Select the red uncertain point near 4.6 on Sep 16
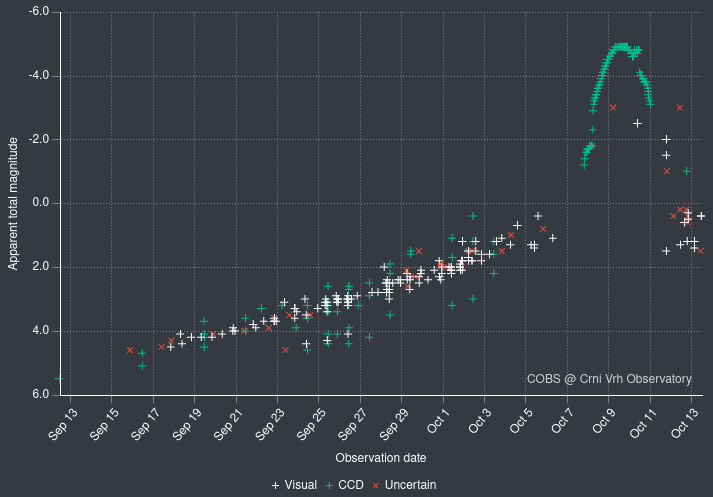This screenshot has height=497, width=713. (130, 350)
